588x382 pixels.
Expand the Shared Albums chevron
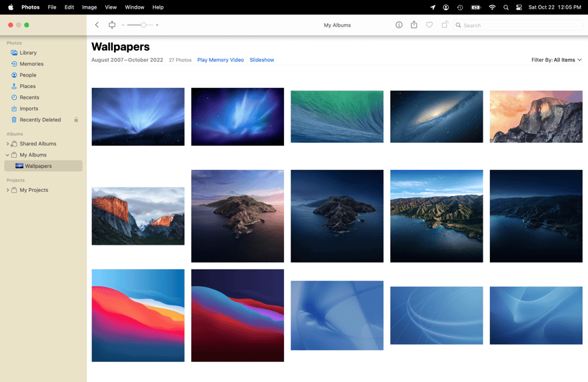[x=7, y=143]
